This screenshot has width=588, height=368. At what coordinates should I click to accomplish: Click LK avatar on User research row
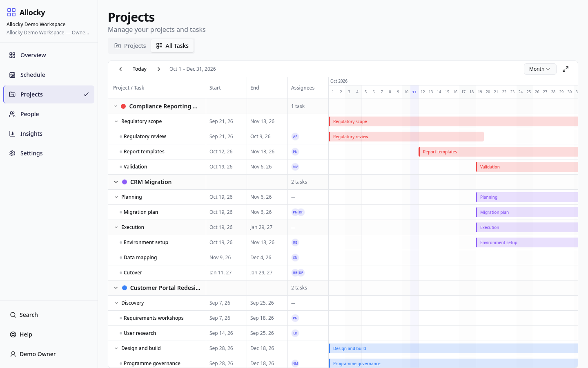[x=295, y=333]
